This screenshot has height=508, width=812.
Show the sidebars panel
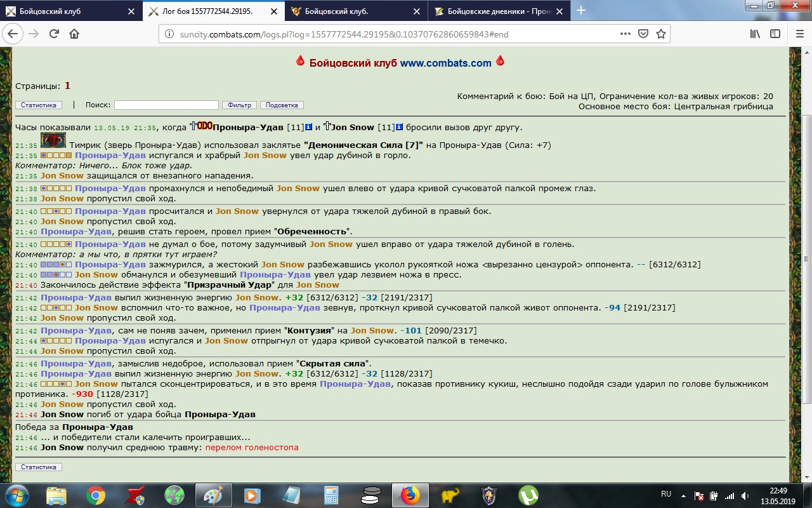coord(775,34)
